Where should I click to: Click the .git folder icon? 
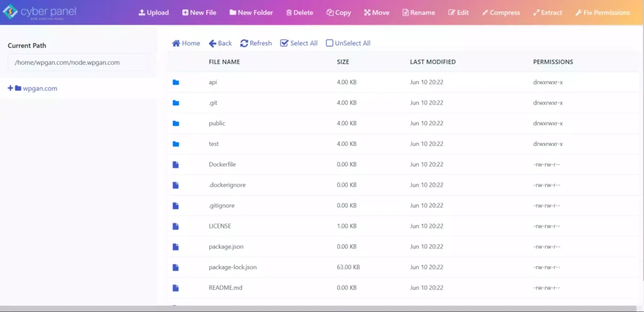pos(176,103)
